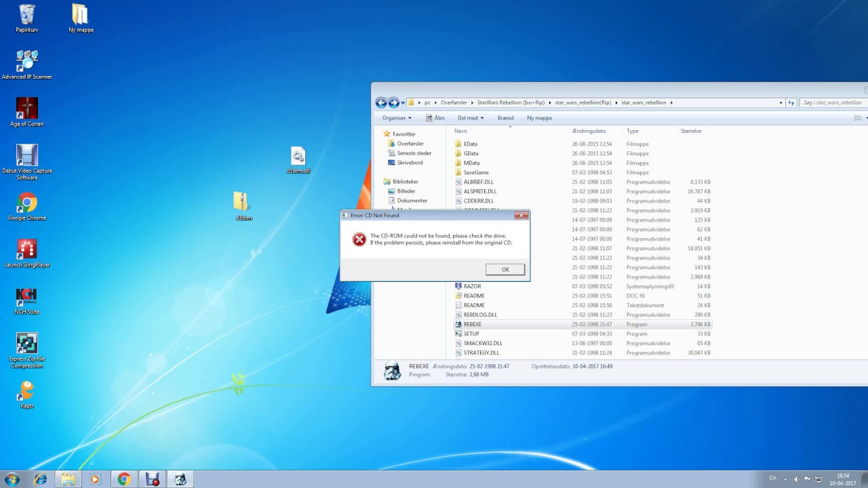
Task: Click 'star_wars_rebellion(Rip)' breadcrumb segment
Action: click(583, 103)
